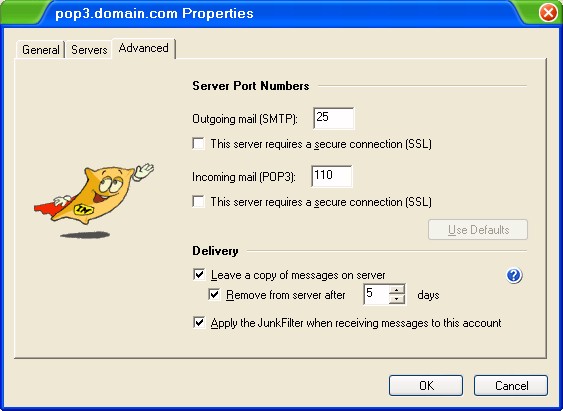
Task: Click the Outgoing mail SMTP port field
Action: 334,118
